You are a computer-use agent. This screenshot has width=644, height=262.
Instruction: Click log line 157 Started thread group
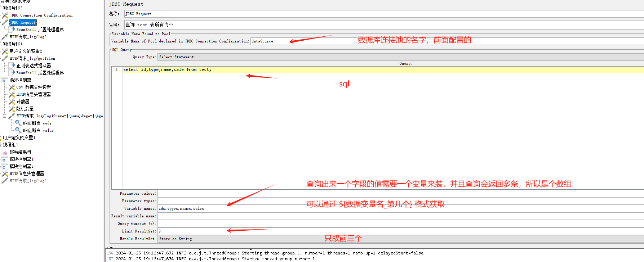point(215,259)
